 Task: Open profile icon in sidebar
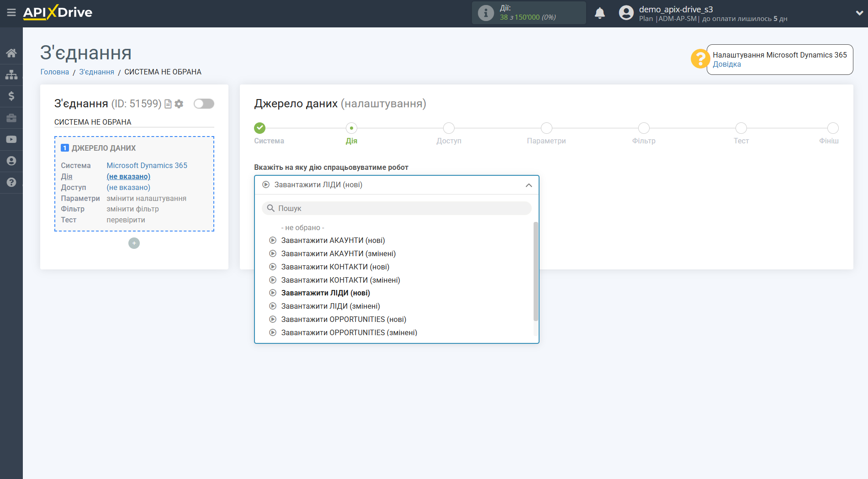pos(11,161)
